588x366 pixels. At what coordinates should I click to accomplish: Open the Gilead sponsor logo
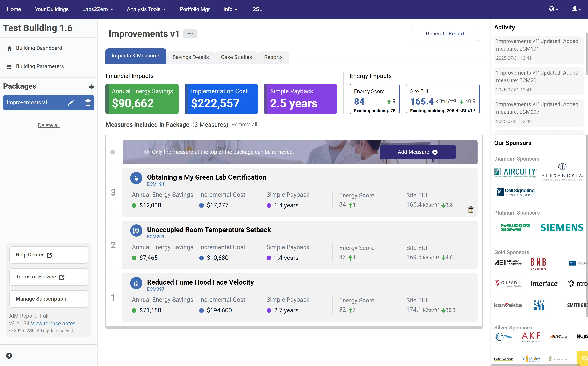[508, 283]
